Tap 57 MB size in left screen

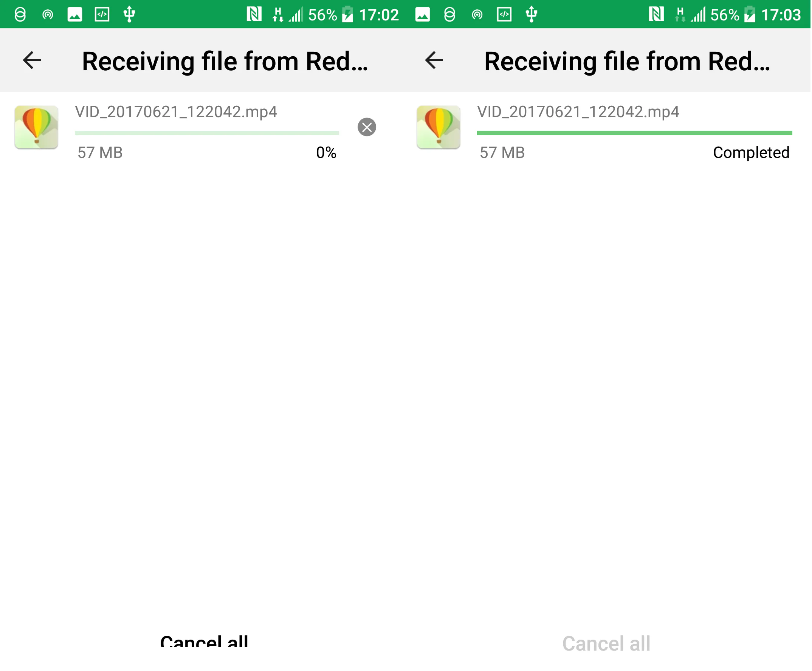100,153
